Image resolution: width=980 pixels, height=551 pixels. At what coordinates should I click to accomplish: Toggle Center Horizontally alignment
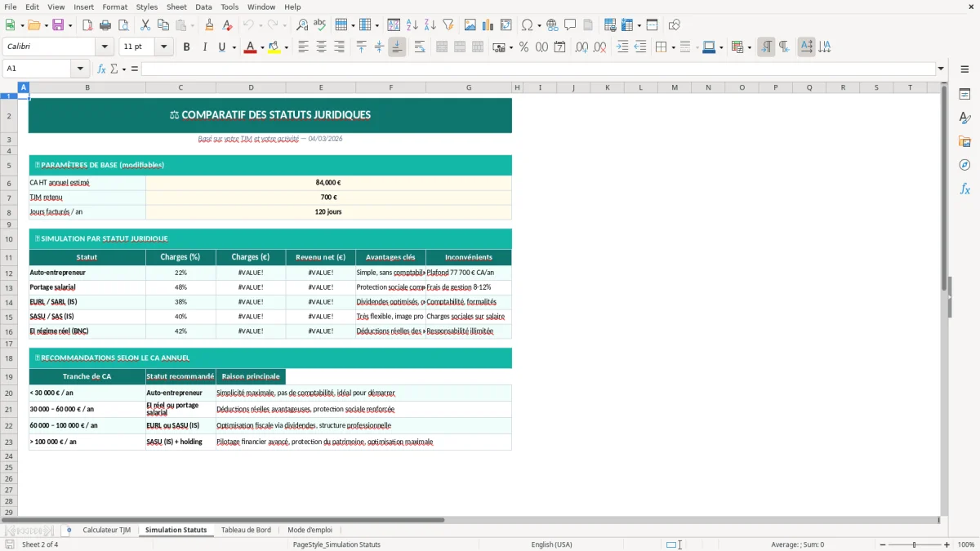tap(321, 47)
